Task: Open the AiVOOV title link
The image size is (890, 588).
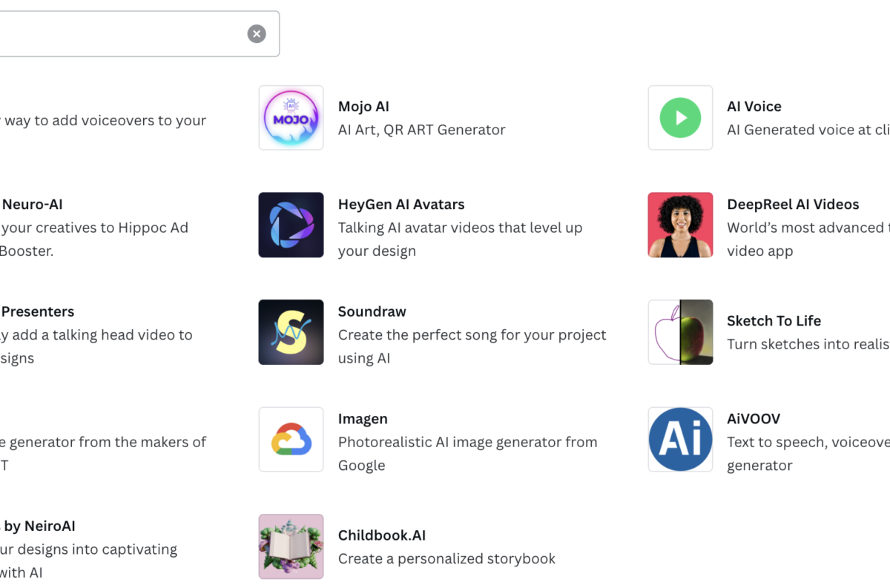Action: [x=754, y=419]
